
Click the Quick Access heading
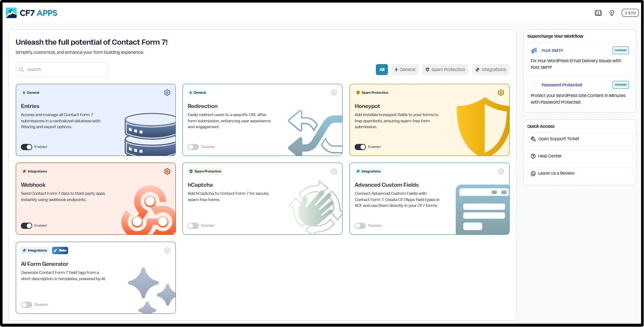[x=541, y=126]
